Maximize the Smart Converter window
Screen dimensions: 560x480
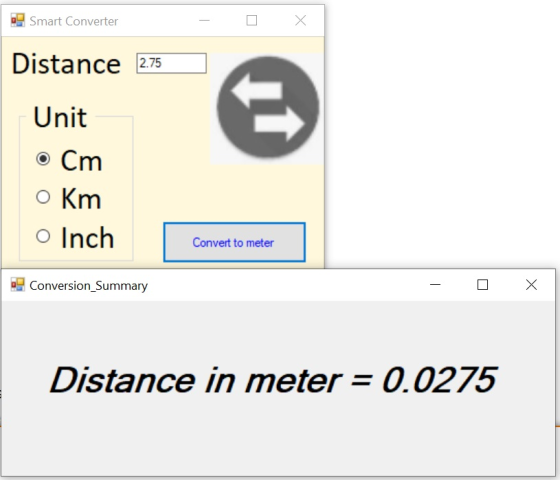click(x=252, y=20)
